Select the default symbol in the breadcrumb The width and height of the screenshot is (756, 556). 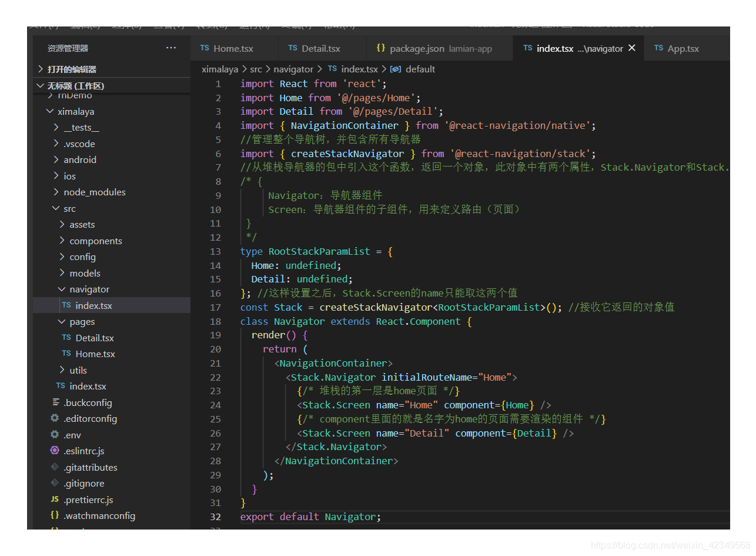[420, 69]
